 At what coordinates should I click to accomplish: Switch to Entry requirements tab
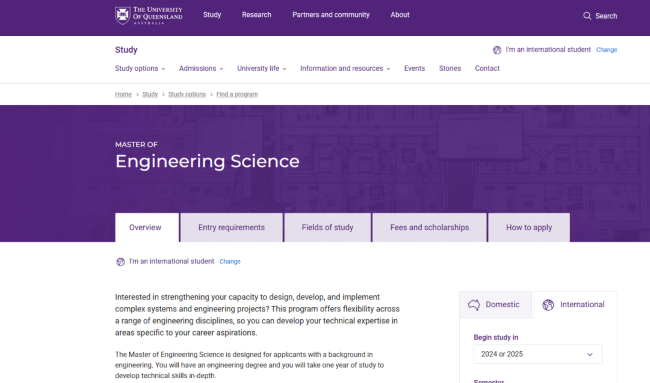(231, 228)
